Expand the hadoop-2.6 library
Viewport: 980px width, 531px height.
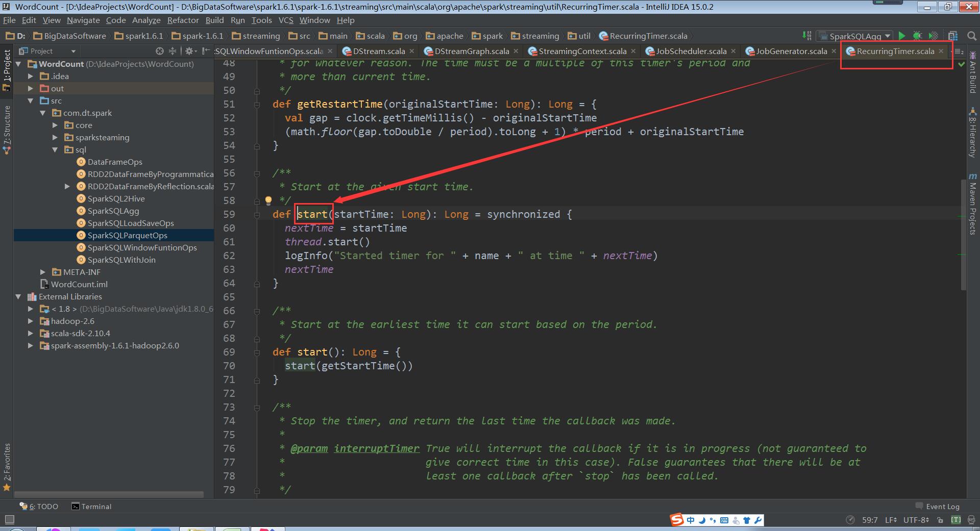point(31,321)
